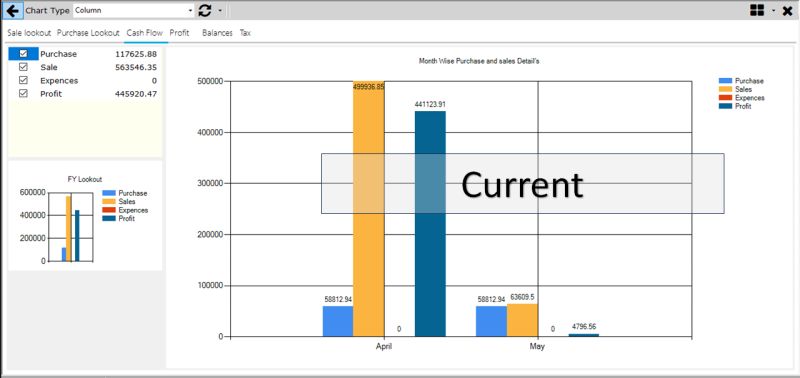Image resolution: width=800 pixels, height=378 pixels.
Task: Close the dashboard with X icon
Action: pos(787,11)
